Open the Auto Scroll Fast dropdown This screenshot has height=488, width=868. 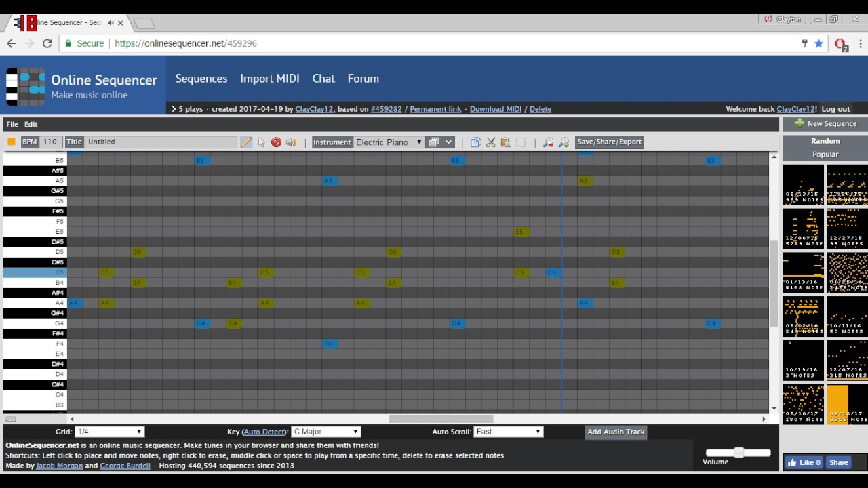[509, 432]
